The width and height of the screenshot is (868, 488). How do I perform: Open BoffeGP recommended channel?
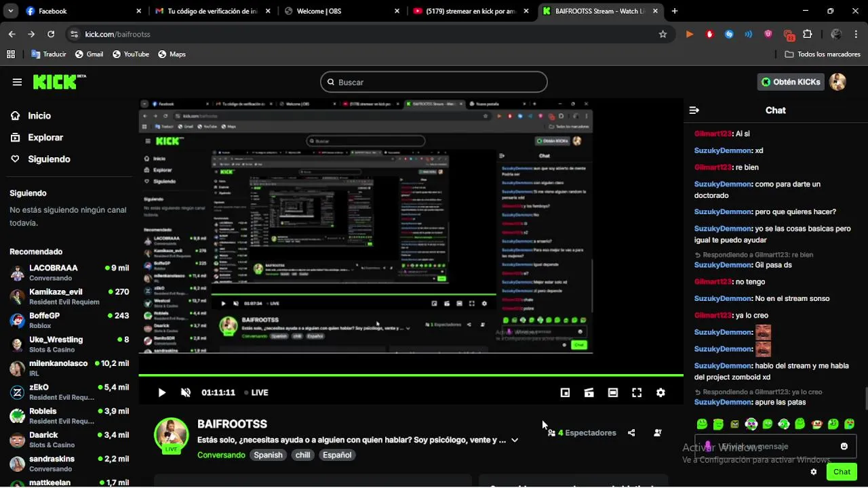[69, 321]
